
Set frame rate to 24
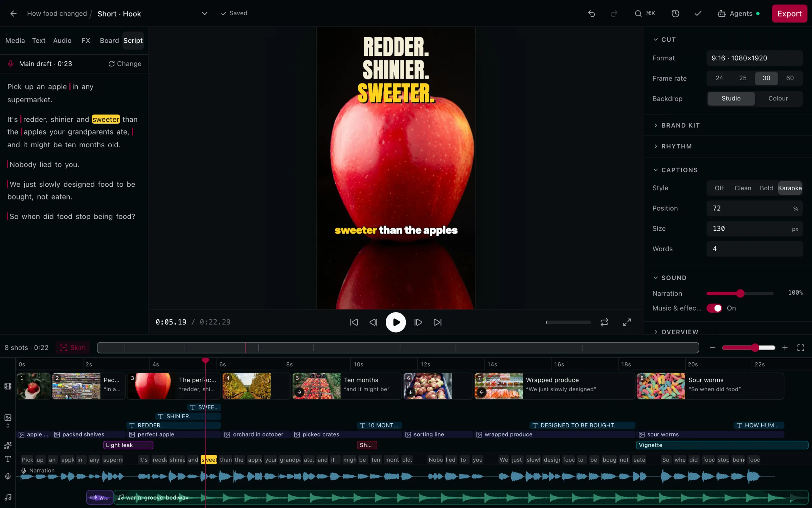pos(719,78)
